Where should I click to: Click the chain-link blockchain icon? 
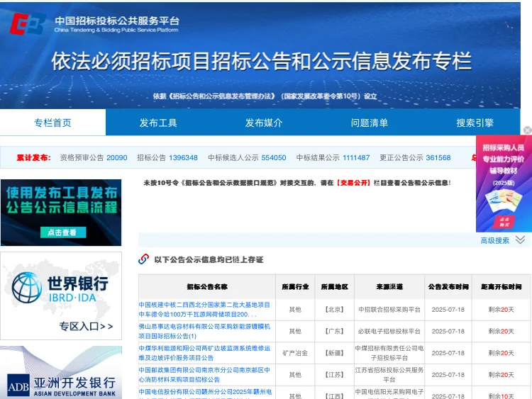click(x=143, y=259)
